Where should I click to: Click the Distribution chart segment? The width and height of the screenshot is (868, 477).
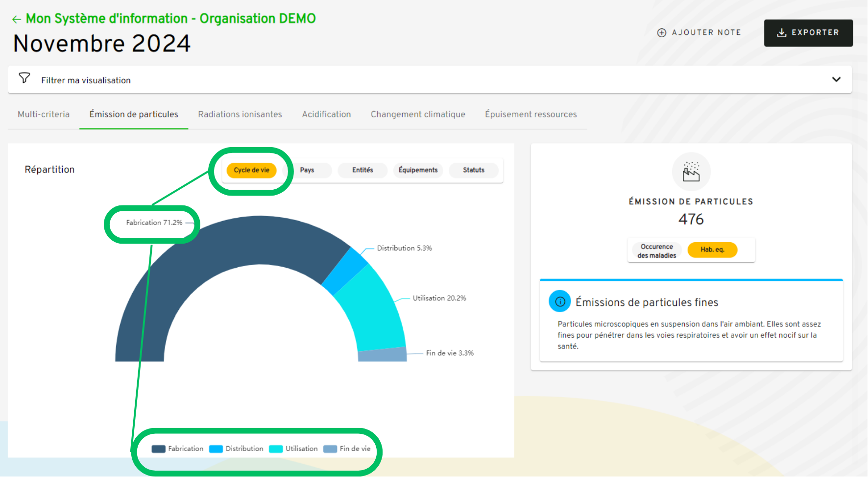(345, 271)
